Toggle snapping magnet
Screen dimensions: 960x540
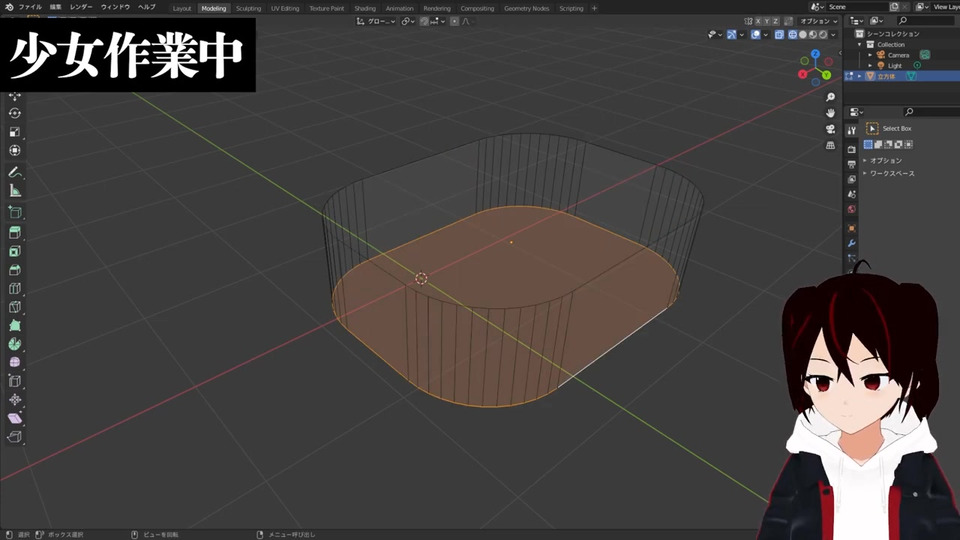tap(424, 21)
